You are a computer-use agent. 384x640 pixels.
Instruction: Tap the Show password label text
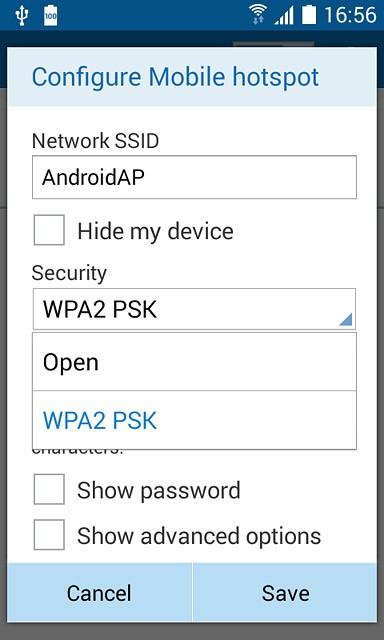[159, 490]
